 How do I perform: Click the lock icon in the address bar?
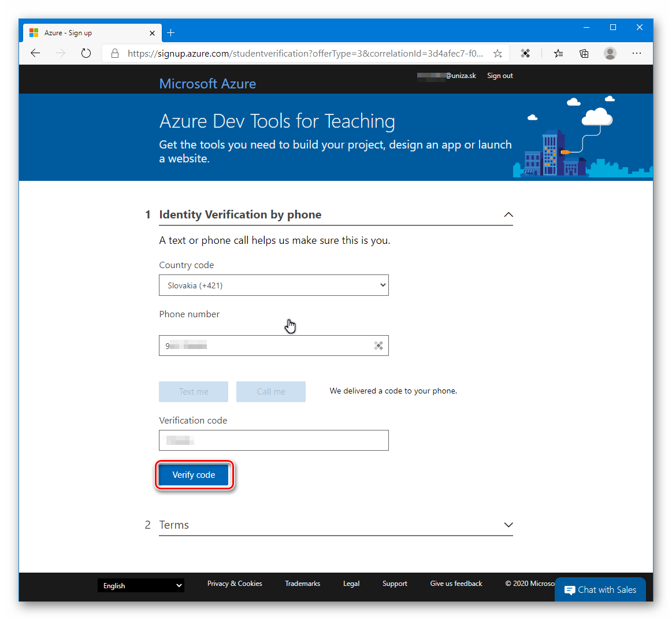point(114,53)
